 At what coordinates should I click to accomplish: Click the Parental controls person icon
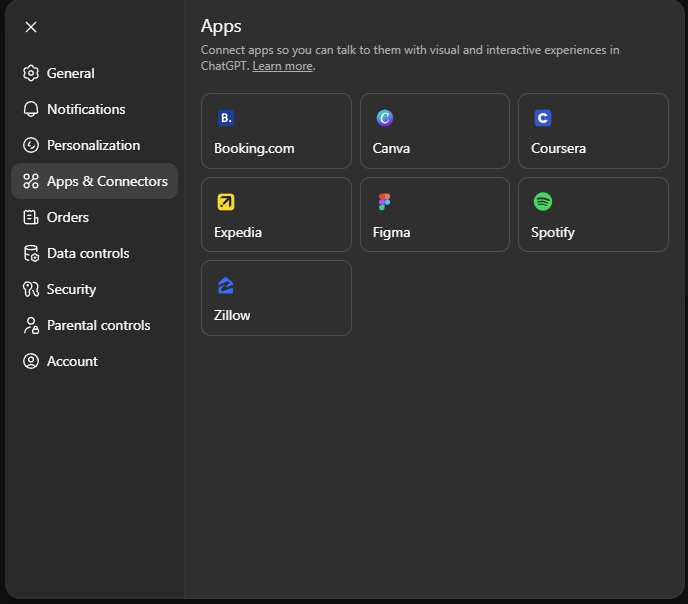31,325
